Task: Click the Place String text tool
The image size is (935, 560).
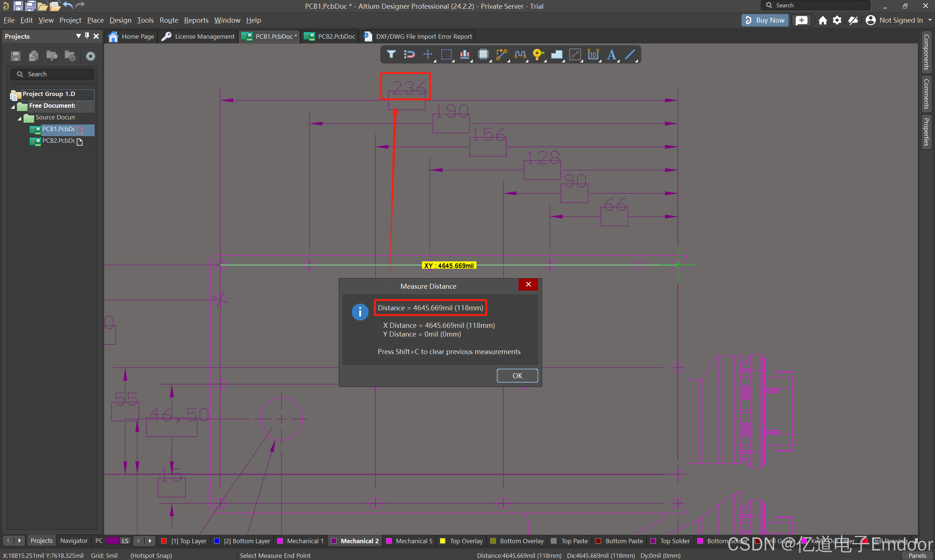Action: 611,54
